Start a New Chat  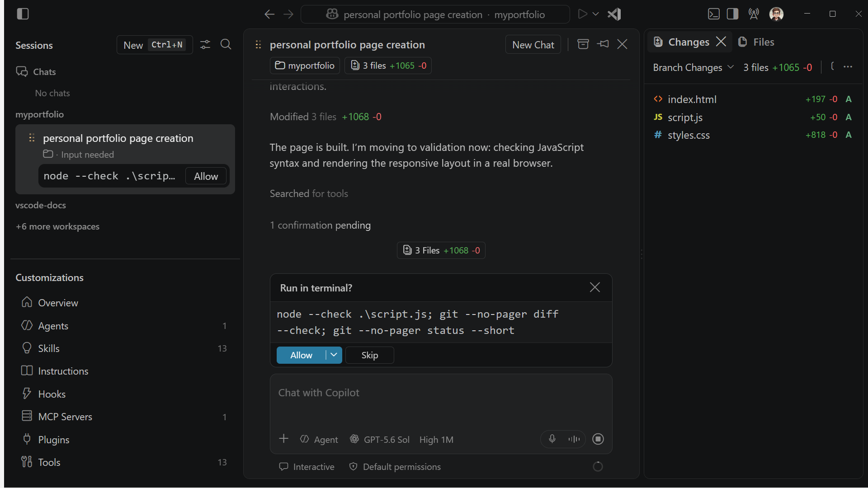tap(533, 44)
